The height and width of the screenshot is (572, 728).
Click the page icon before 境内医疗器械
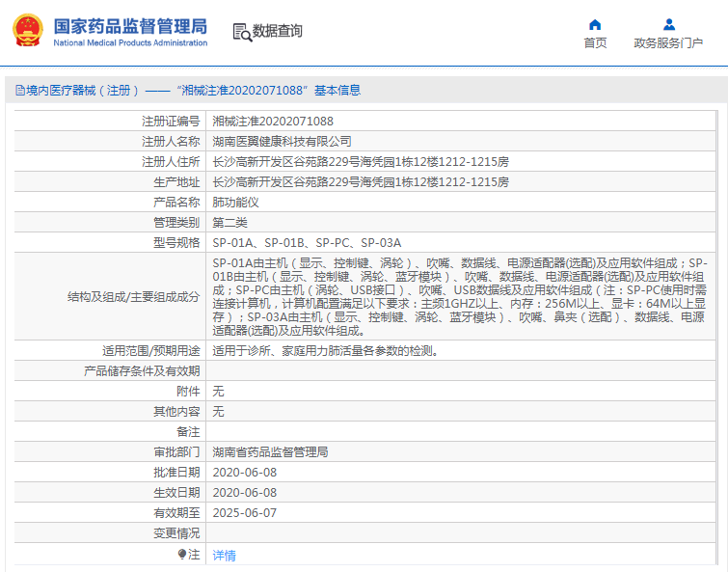pos(18,91)
